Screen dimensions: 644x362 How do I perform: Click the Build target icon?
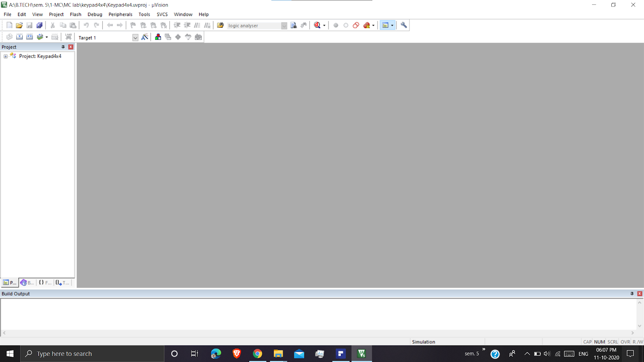[x=19, y=37]
